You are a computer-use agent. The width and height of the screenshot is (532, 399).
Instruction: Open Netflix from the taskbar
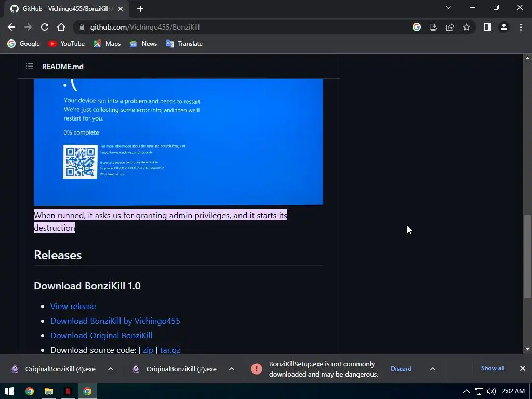[x=68, y=391]
